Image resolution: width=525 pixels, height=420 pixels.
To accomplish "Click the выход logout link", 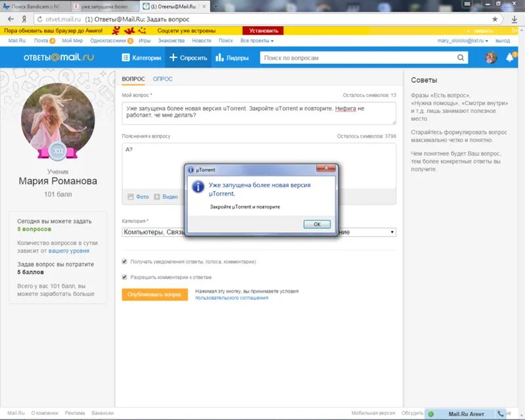I will click(503, 41).
